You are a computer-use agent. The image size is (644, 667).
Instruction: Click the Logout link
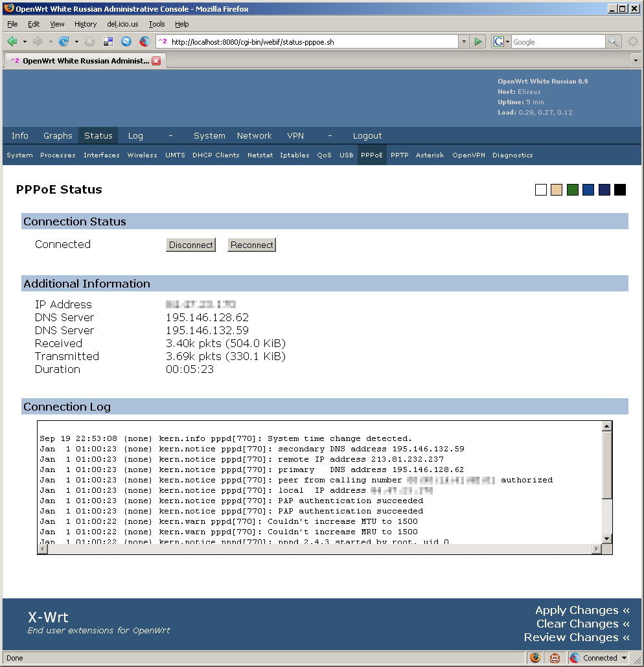pyautogui.click(x=367, y=136)
